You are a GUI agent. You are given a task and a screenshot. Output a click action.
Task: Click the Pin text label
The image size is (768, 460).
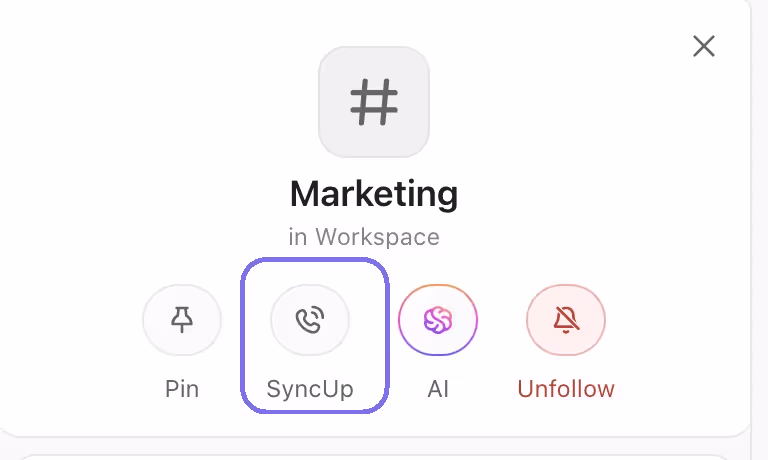tap(182, 389)
